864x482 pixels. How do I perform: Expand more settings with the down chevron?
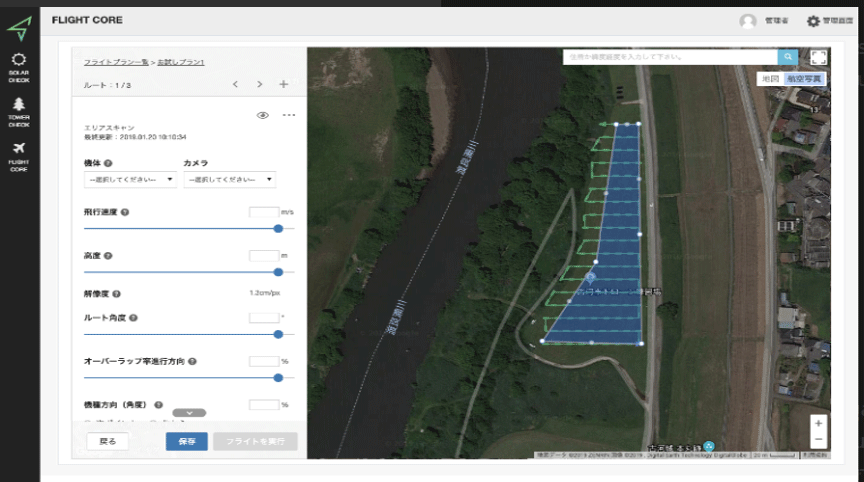[189, 412]
